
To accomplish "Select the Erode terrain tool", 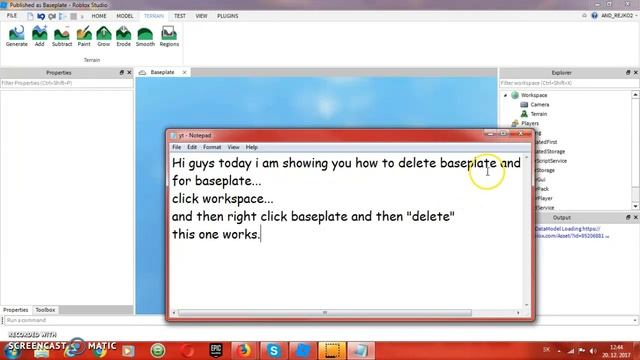I will [x=123, y=36].
